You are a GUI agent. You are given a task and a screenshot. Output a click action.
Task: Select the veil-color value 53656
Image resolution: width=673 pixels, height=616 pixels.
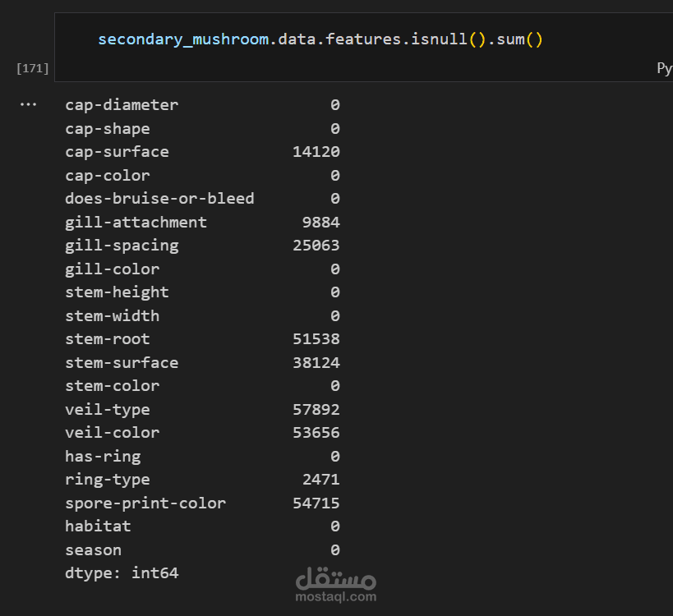[x=316, y=432]
